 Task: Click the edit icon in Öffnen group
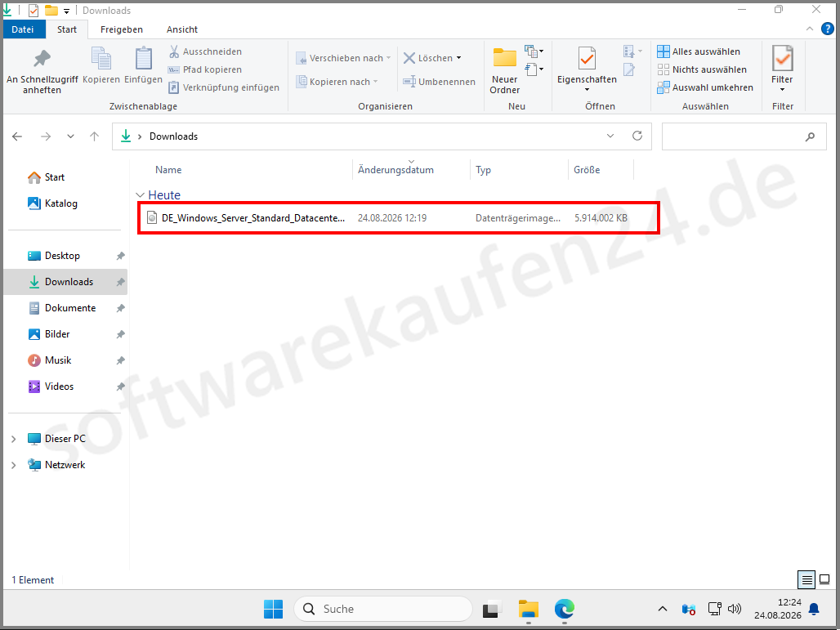(x=629, y=69)
